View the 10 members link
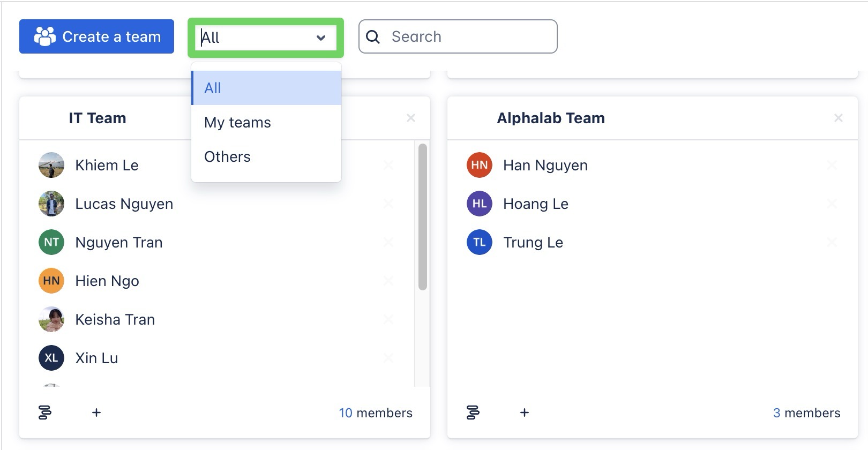This screenshot has height=450, width=868. pos(375,413)
